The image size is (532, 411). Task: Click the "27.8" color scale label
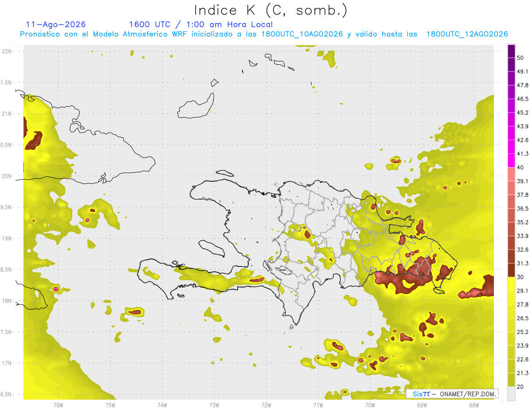(x=523, y=305)
